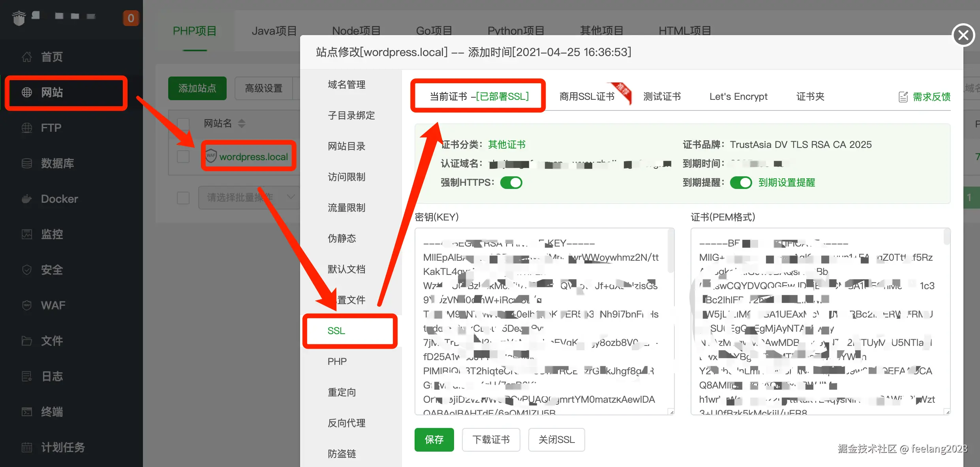Click the files folder icon
Screen dimensions: 980x467
pyautogui.click(x=27, y=341)
